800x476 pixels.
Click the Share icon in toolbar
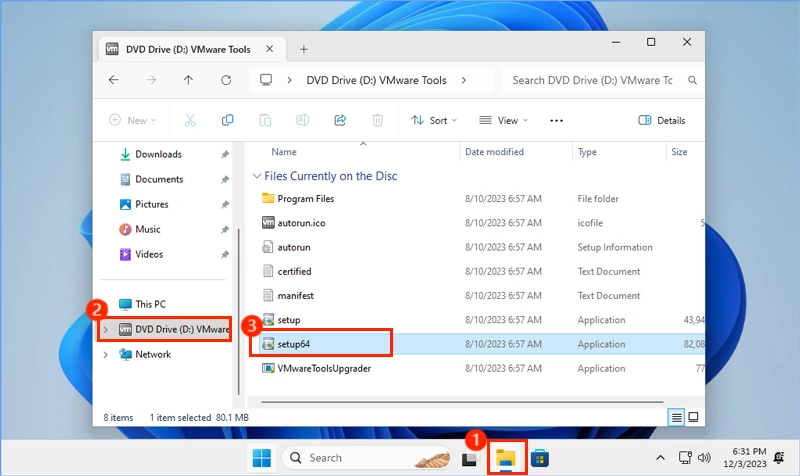pyautogui.click(x=340, y=120)
